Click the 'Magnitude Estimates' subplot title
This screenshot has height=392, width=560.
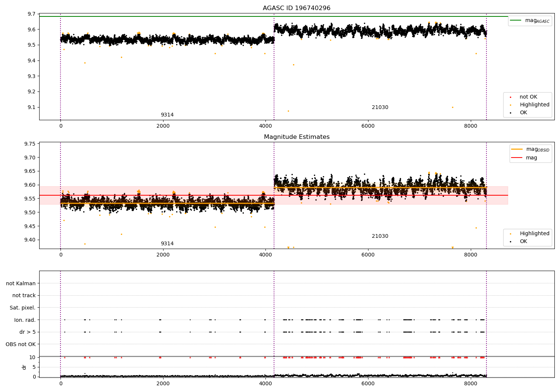[x=296, y=137]
